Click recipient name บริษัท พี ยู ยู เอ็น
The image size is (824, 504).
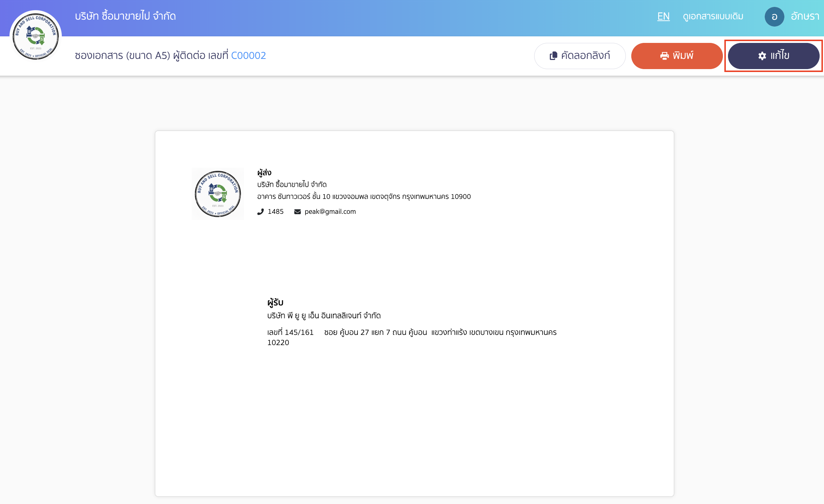pyautogui.click(x=324, y=315)
